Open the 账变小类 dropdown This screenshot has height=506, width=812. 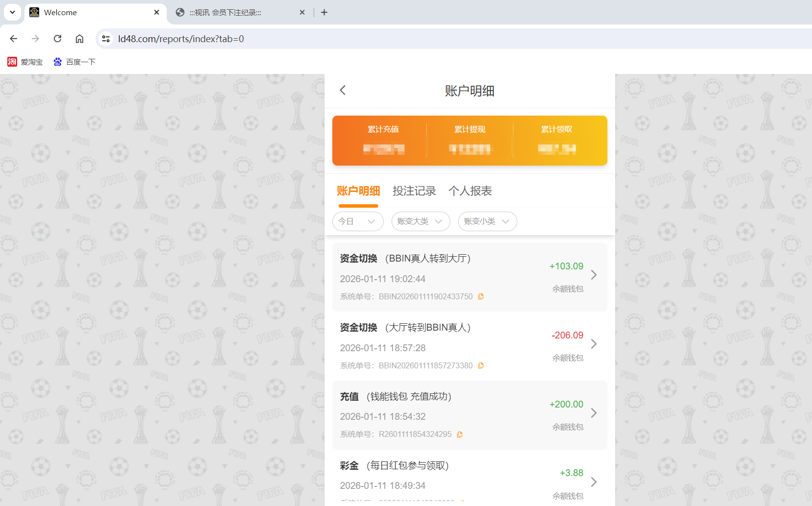487,221
